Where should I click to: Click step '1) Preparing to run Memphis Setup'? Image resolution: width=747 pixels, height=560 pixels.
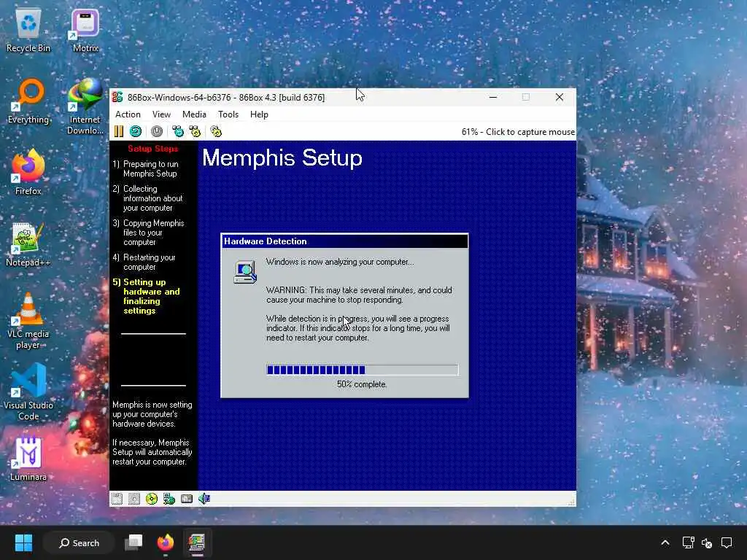click(146, 169)
